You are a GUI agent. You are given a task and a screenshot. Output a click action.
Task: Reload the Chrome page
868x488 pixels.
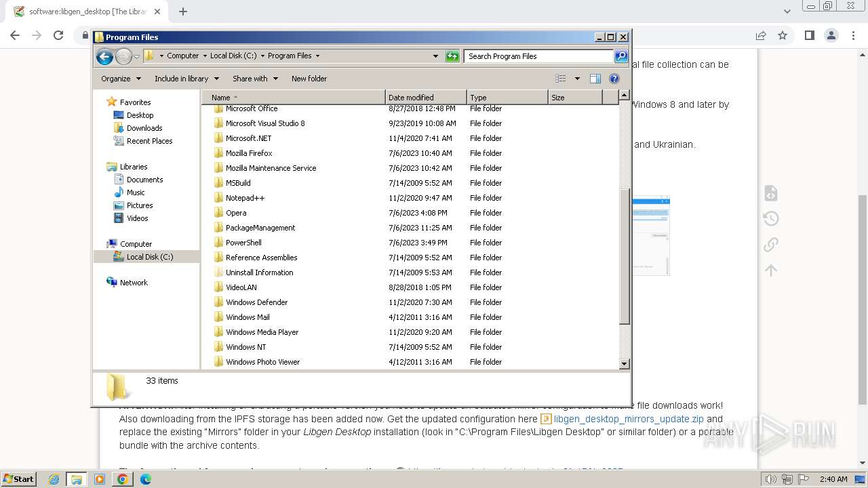(58, 35)
